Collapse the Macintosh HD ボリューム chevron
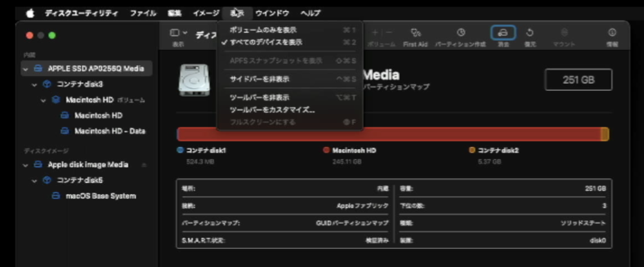Screen dimensions: 644x267 44,100
